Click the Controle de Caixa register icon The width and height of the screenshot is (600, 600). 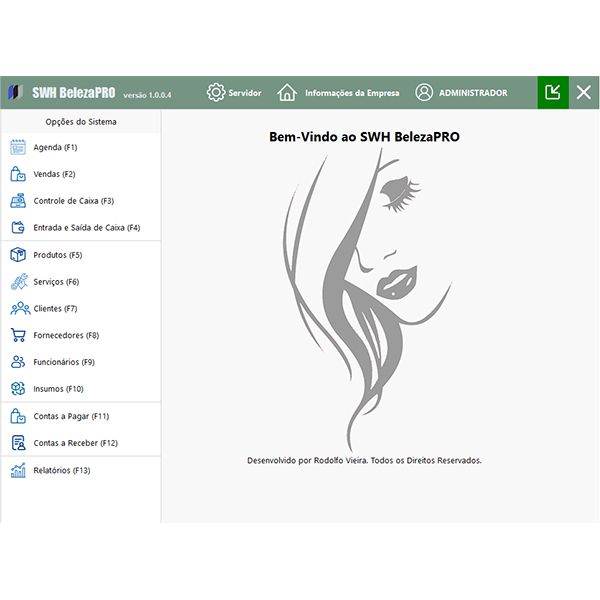(18, 201)
